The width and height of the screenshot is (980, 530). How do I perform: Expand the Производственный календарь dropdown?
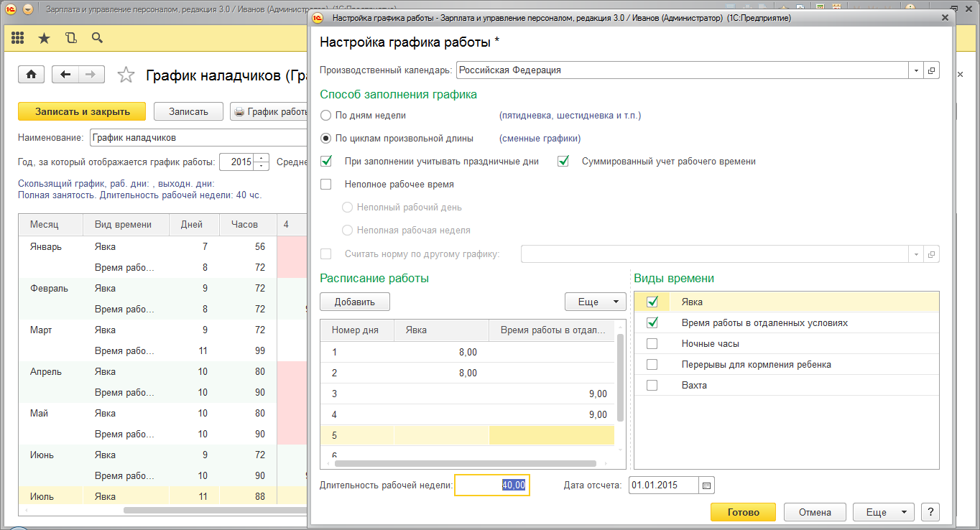coord(916,70)
